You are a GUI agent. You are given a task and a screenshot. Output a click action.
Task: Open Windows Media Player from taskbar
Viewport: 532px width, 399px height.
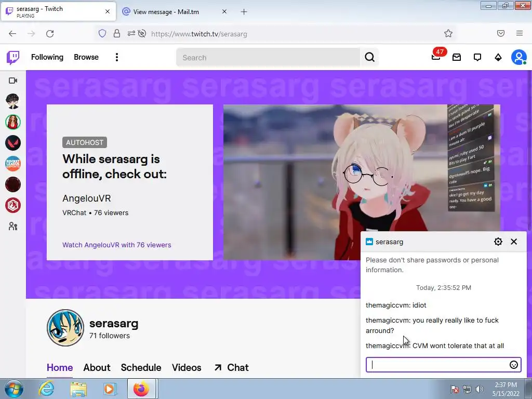click(109, 389)
